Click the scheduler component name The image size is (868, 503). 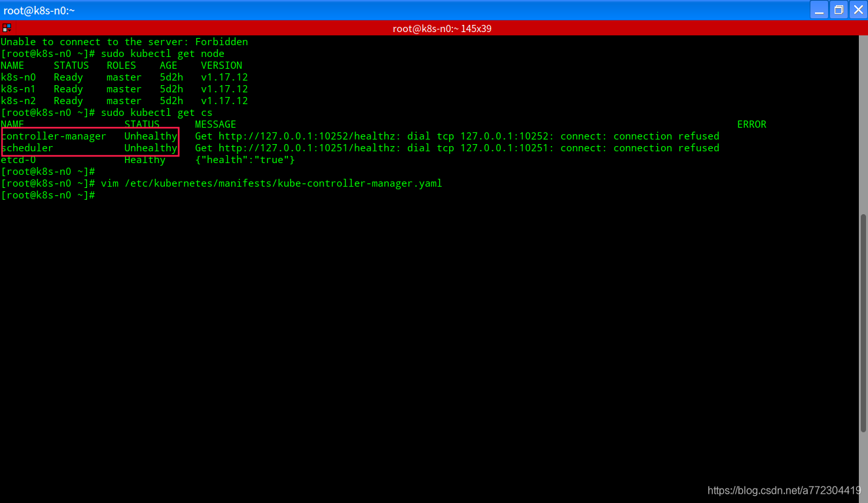27,148
